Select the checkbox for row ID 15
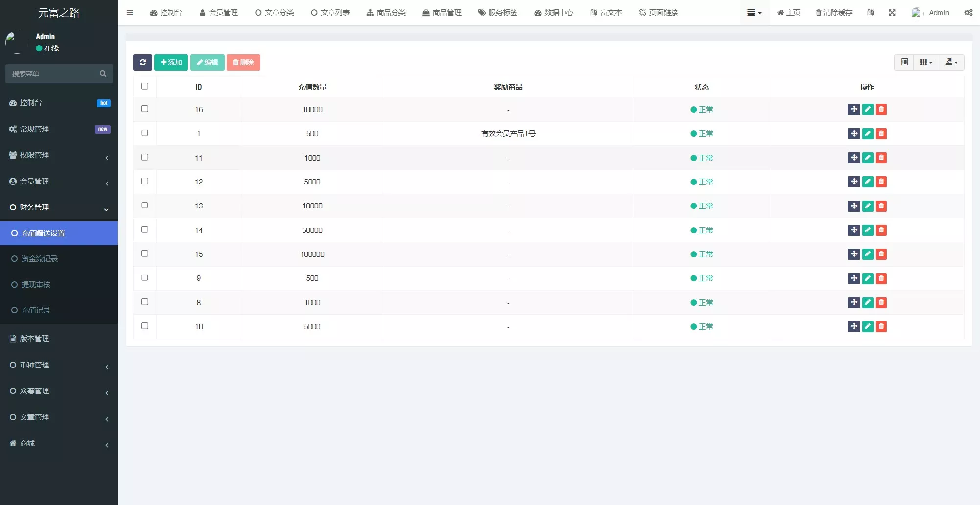The height and width of the screenshot is (505, 980). pos(145,253)
